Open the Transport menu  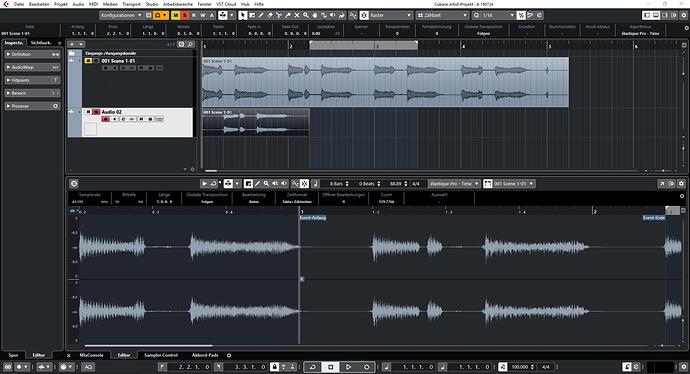click(131, 4)
